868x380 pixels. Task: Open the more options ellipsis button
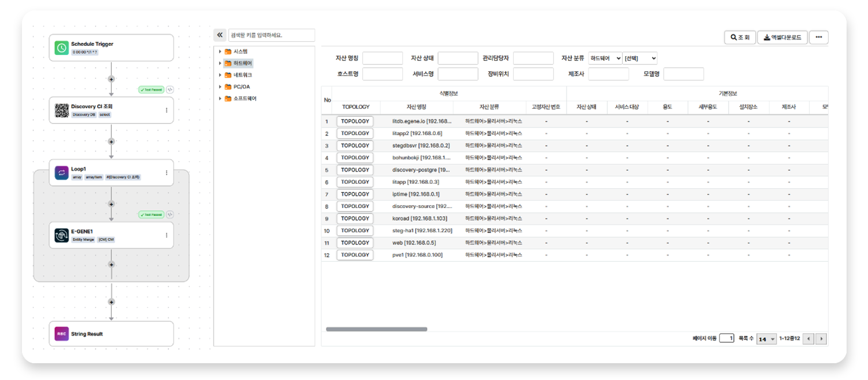point(819,38)
